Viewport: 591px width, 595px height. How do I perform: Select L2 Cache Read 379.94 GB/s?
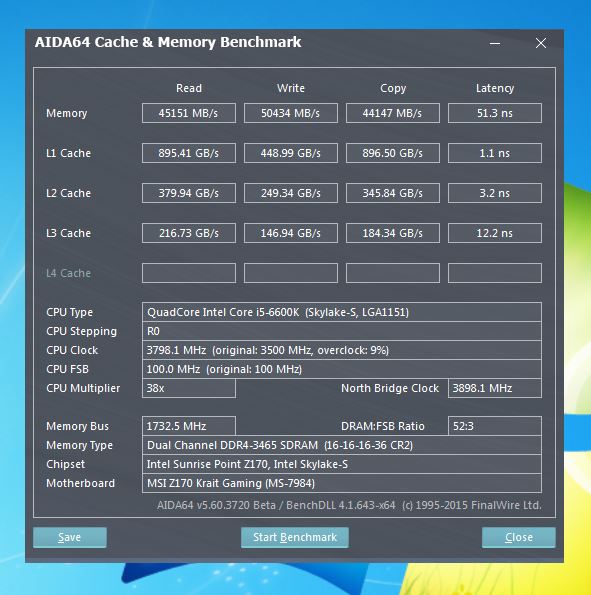[189, 193]
